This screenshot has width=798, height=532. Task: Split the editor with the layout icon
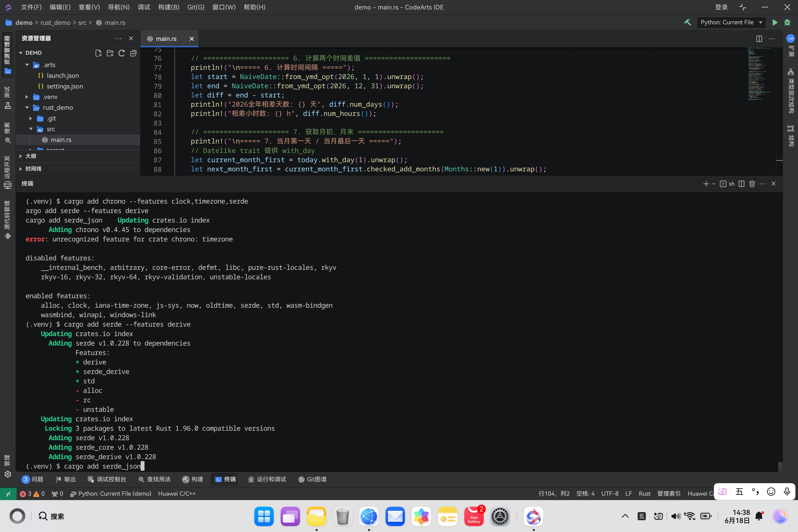tap(759, 39)
